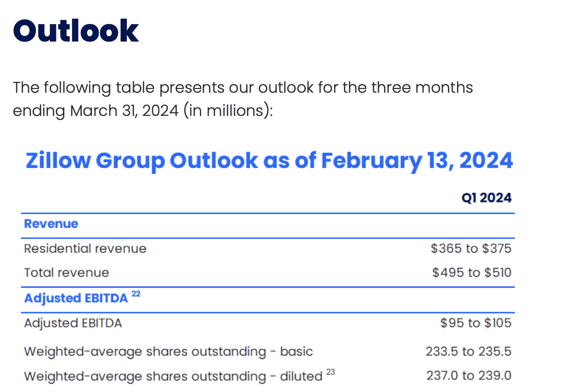Open footnote 23 beside diluted shares
Image resolution: width=567 pixels, height=392 pixels.
pyautogui.click(x=330, y=372)
